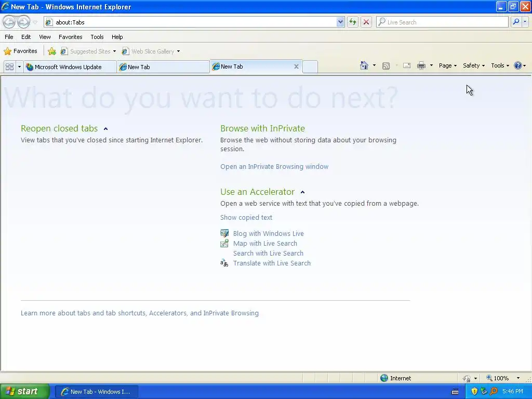Open the recent pages dropdown arrow

pos(35,22)
